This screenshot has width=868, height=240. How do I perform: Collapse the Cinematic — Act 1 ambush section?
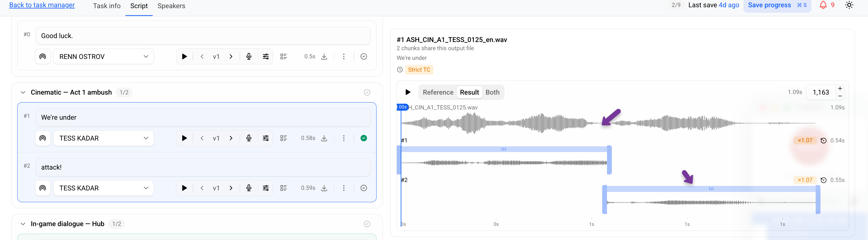click(x=23, y=92)
